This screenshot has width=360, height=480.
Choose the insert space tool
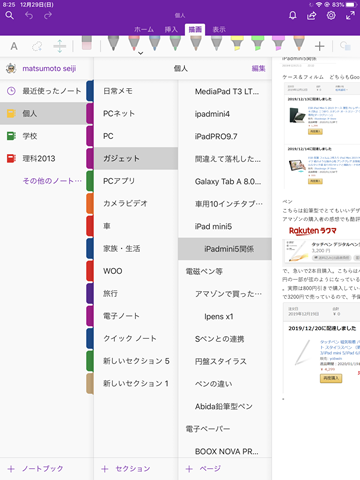click(60, 46)
